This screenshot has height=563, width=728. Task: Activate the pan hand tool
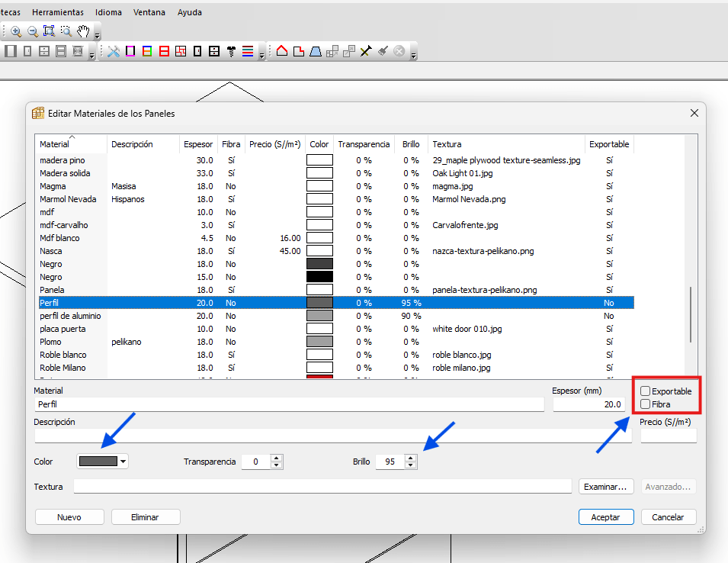[83, 31]
